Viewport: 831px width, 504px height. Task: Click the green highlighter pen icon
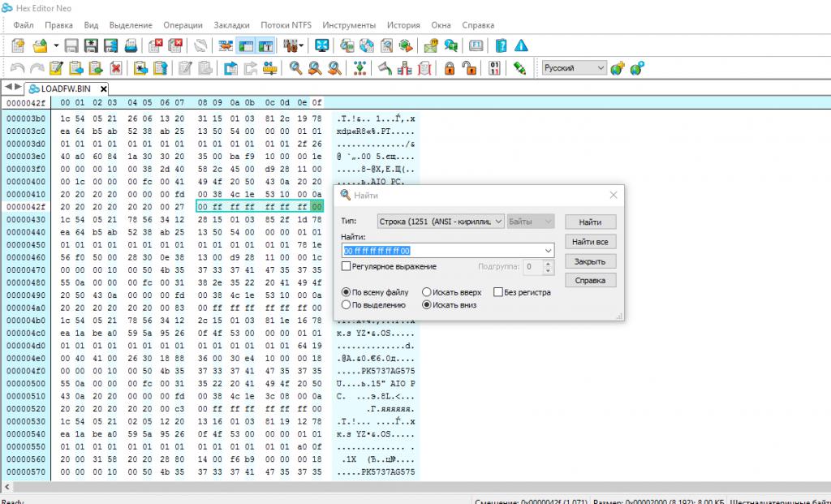(x=520, y=68)
